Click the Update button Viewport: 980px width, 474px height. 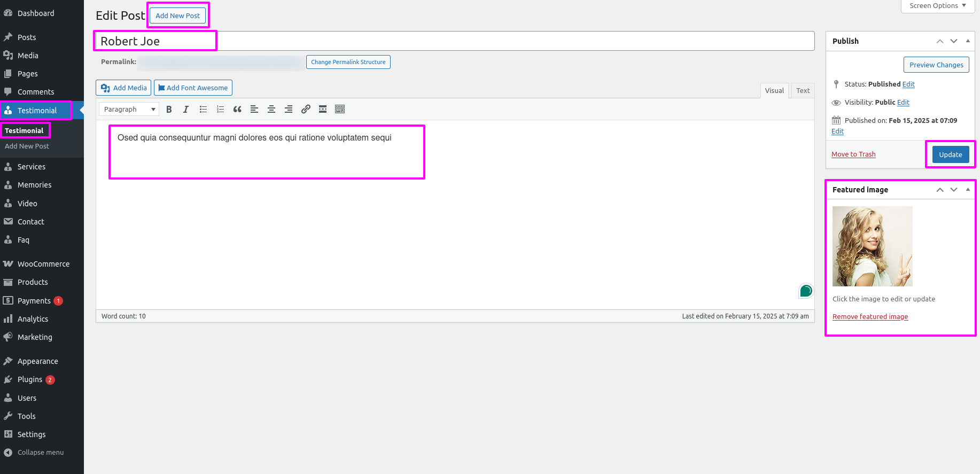950,155
